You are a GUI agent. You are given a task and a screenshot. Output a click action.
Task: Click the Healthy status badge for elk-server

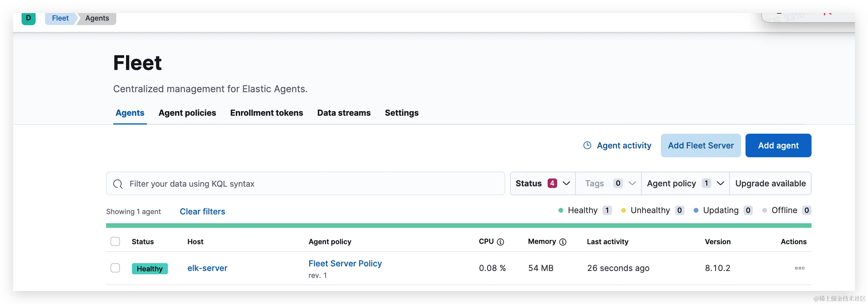click(150, 269)
